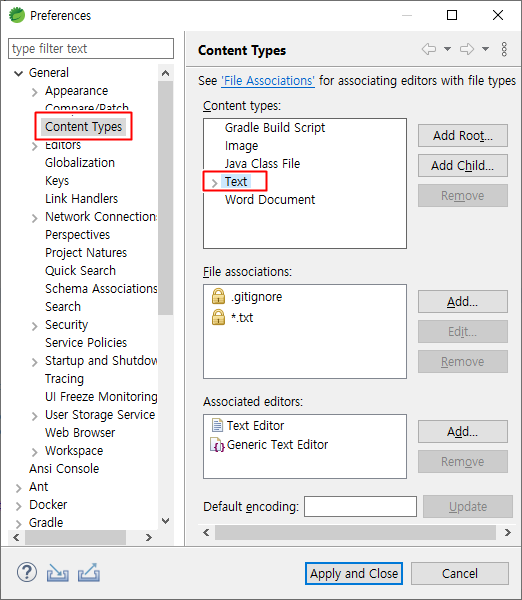
Task: Expand the Security node
Action: [34, 326]
